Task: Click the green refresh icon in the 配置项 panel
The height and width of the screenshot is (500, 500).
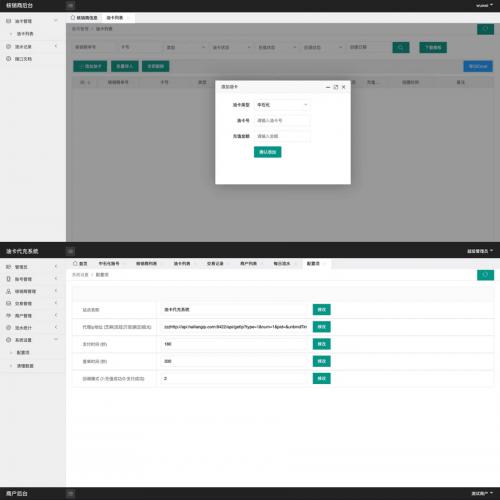Action: 485,275
